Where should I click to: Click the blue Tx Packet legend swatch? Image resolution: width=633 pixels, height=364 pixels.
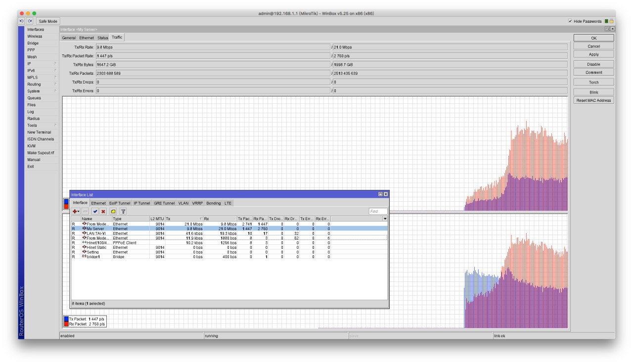click(66, 319)
